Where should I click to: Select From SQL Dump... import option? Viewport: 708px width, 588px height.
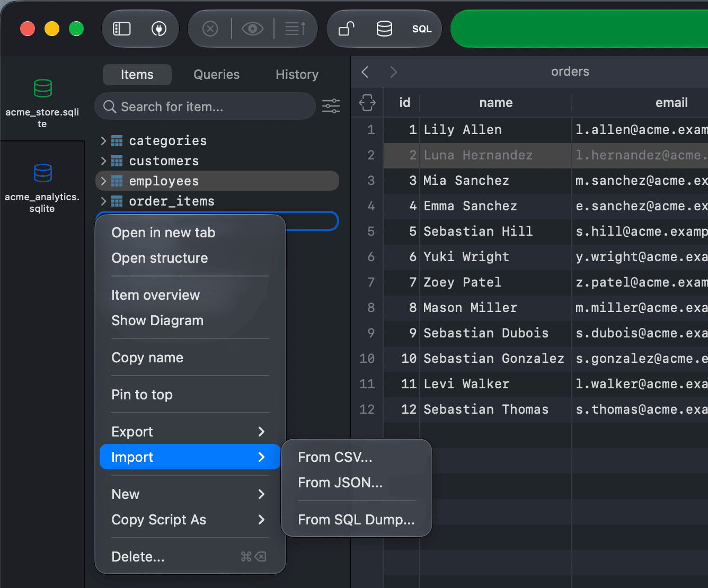click(357, 520)
